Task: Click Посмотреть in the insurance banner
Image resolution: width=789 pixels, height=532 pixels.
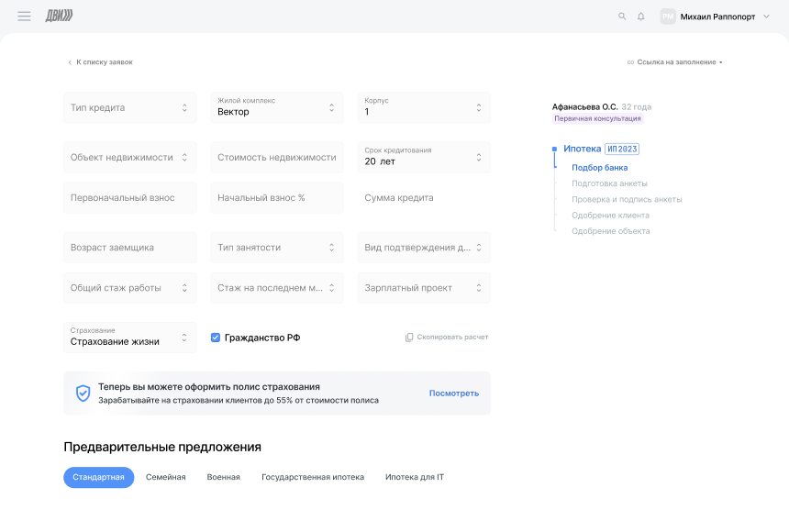Action: coord(454,393)
